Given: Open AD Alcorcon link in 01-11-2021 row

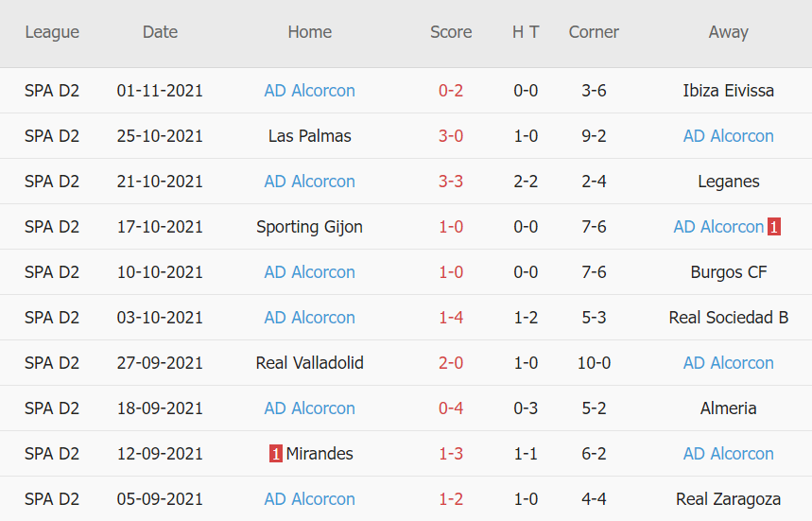Looking at the screenshot, I should (x=310, y=91).
